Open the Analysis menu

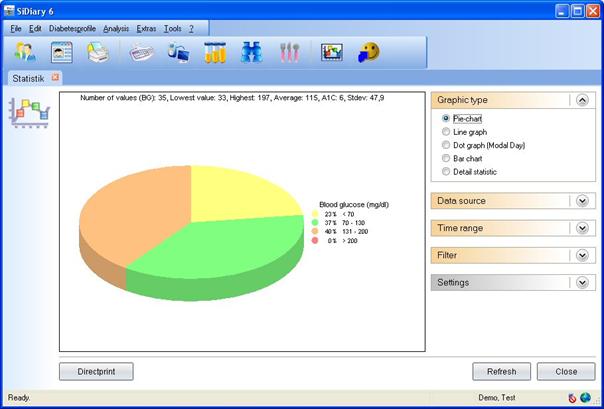pos(116,28)
